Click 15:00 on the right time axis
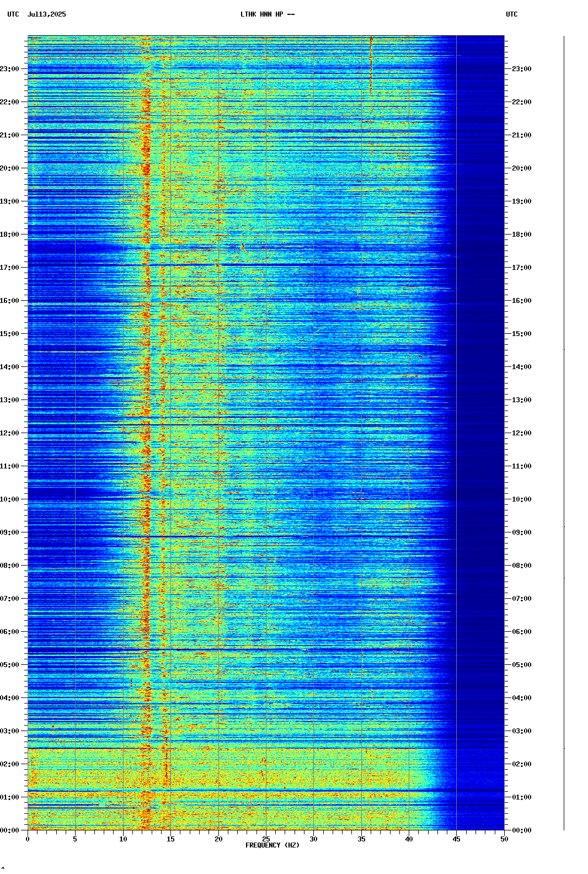Image resolution: width=588 pixels, height=874 pixels. coord(522,334)
